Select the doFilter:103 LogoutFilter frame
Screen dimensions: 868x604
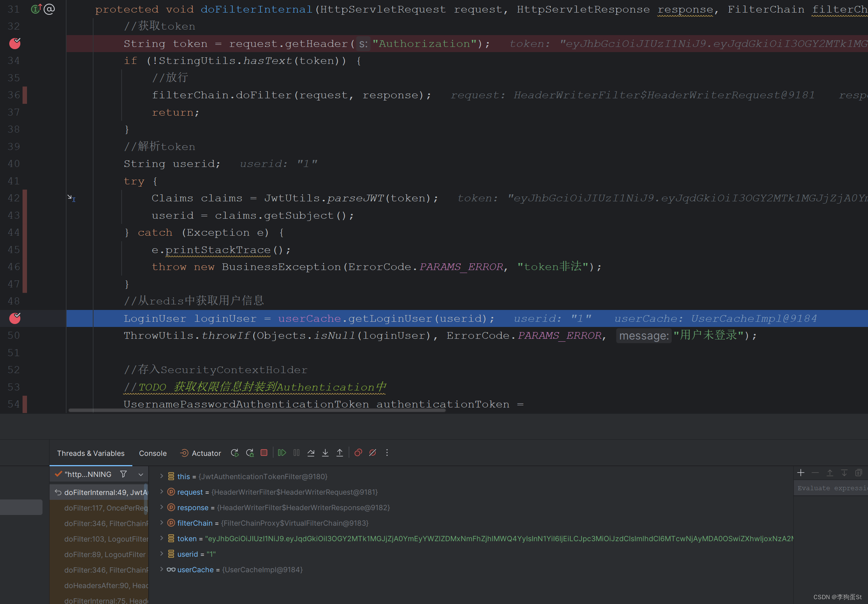point(99,539)
